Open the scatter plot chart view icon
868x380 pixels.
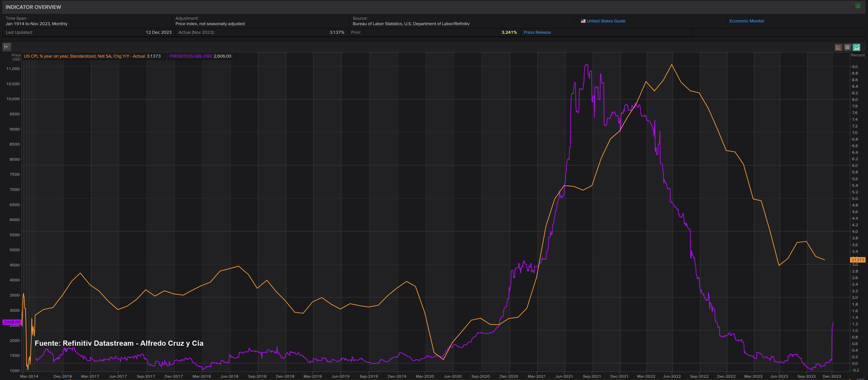(x=838, y=47)
